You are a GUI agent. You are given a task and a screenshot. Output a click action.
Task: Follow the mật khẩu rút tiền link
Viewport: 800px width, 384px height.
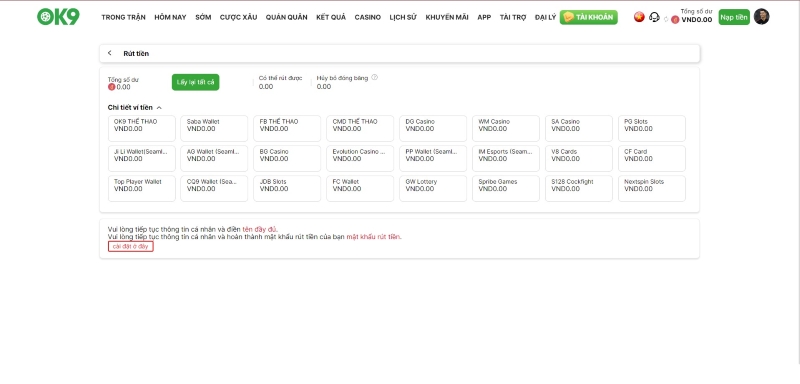coord(373,237)
